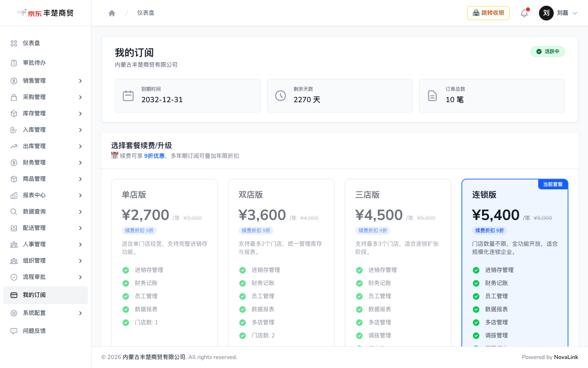This screenshot has width=588, height=368.
Task: Expand the 系统配置 submenu chevron
Action: [x=80, y=313]
